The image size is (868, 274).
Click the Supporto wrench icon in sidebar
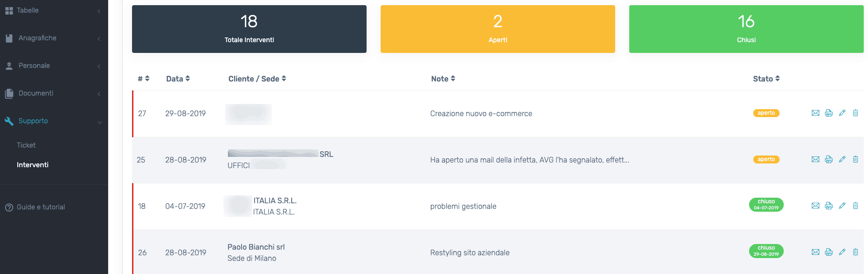[x=9, y=121]
